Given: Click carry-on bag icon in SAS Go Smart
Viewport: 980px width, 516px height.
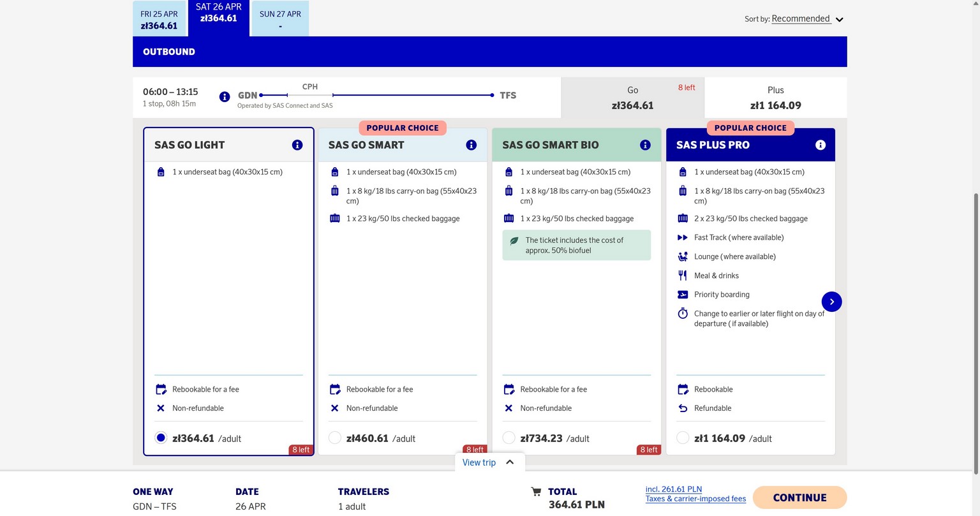Looking at the screenshot, I should coord(335,191).
